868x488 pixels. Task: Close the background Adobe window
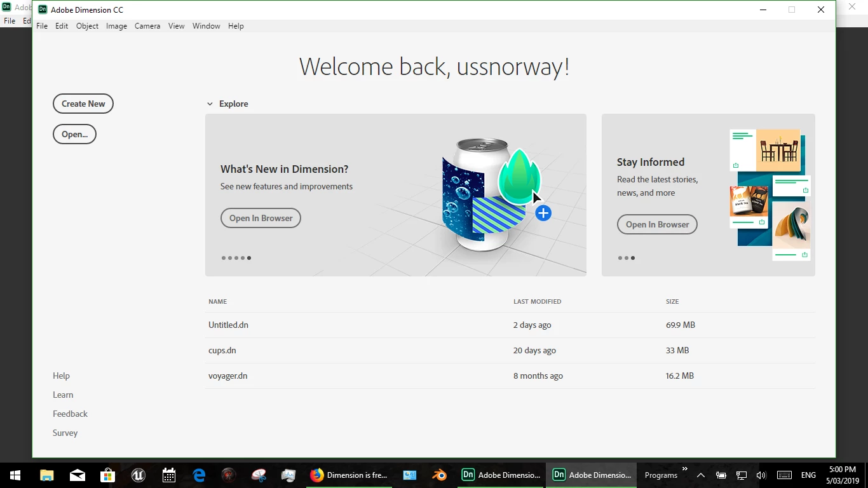click(852, 7)
